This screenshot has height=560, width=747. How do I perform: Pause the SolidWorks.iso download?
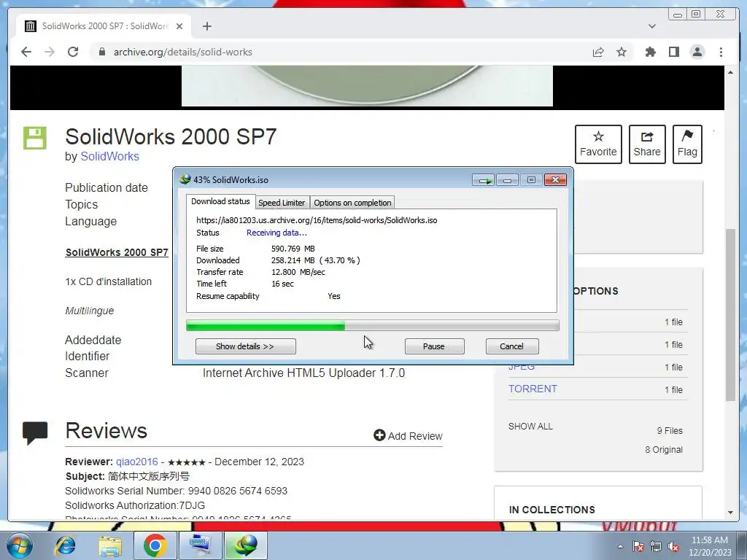tap(434, 346)
